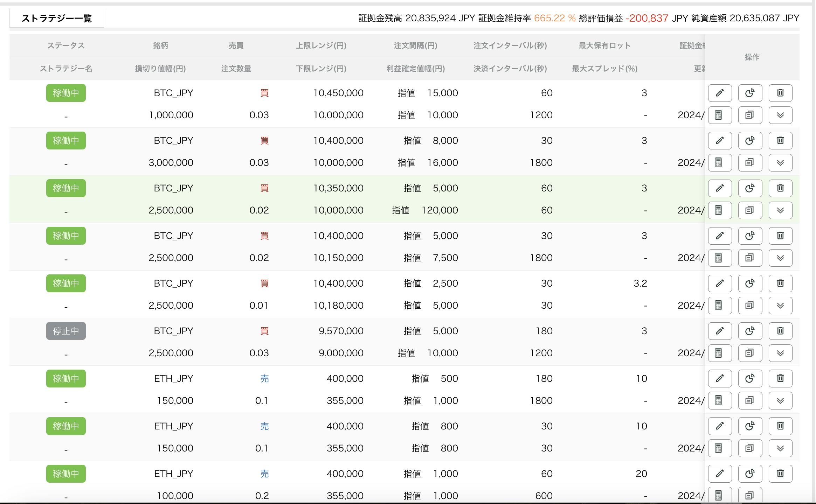
Task: Toggle 稼働中 status of 10,450,000 BTC_JPY strategy
Action: [66, 93]
